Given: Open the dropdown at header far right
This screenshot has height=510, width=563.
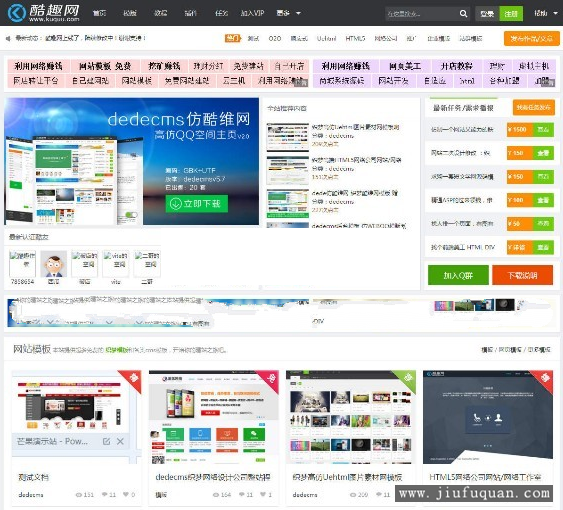Looking at the screenshot, I should click(x=546, y=13).
